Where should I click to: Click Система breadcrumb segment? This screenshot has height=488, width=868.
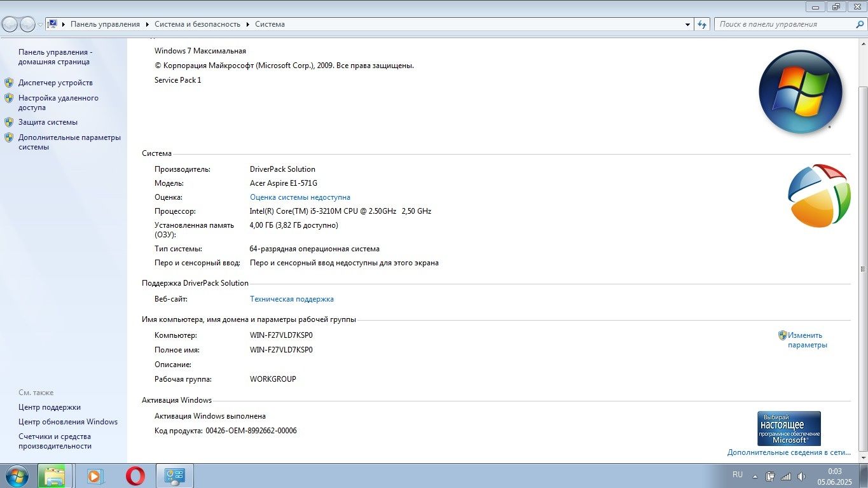[270, 24]
